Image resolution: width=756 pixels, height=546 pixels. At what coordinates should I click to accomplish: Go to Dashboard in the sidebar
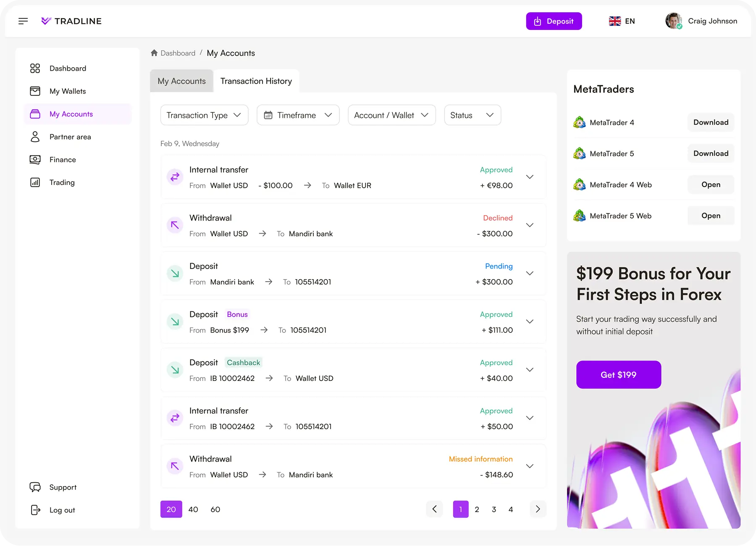point(78,69)
